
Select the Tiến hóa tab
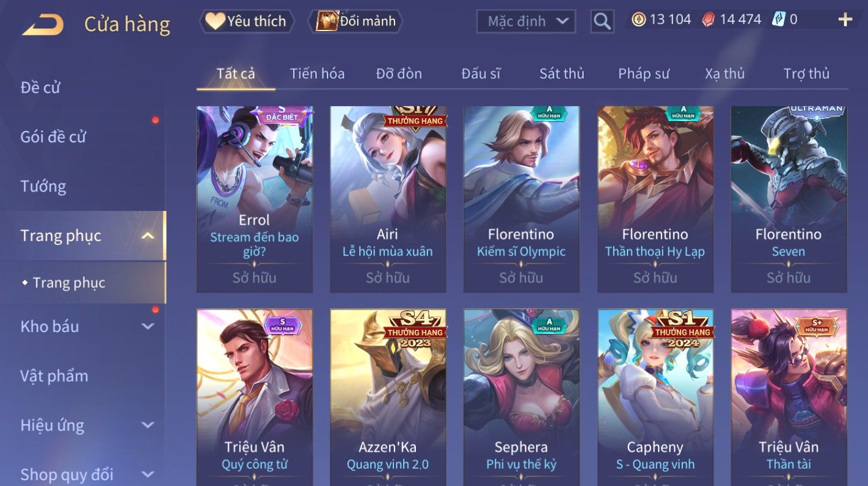317,74
